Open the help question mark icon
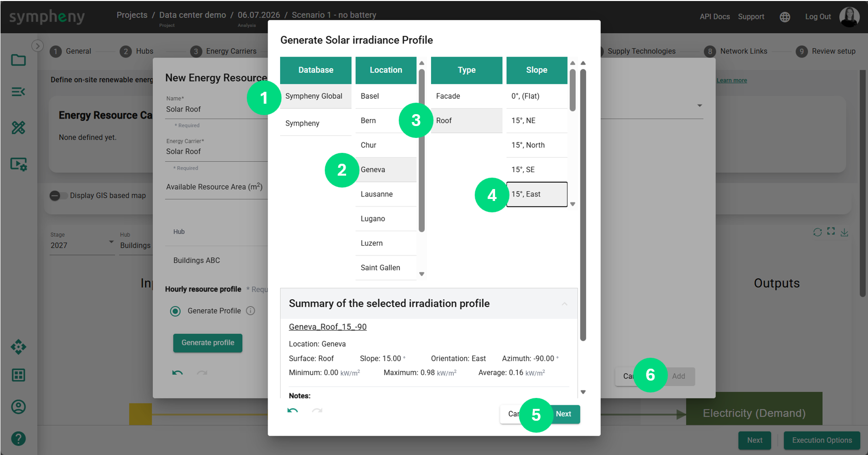868x455 pixels. tap(18, 439)
